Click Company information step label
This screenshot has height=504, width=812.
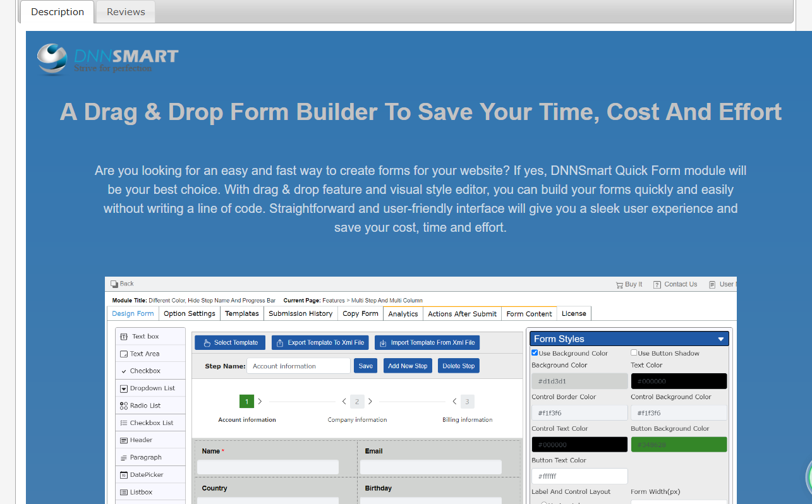click(357, 420)
